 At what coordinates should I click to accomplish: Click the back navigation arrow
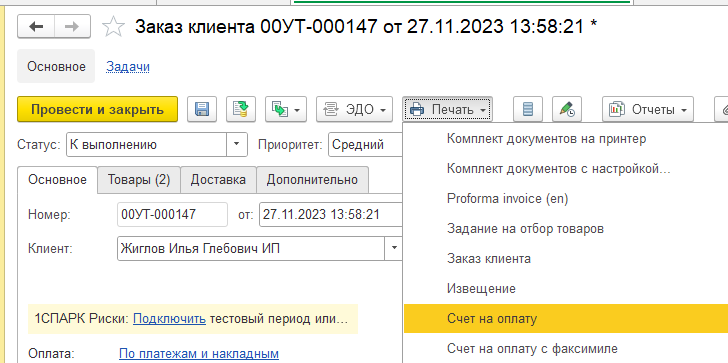pyautogui.click(x=36, y=27)
